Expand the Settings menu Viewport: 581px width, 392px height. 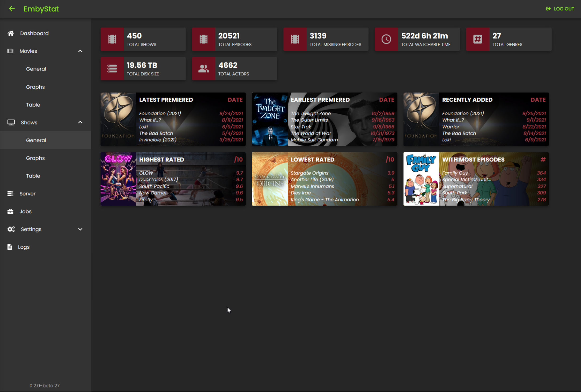coord(80,229)
